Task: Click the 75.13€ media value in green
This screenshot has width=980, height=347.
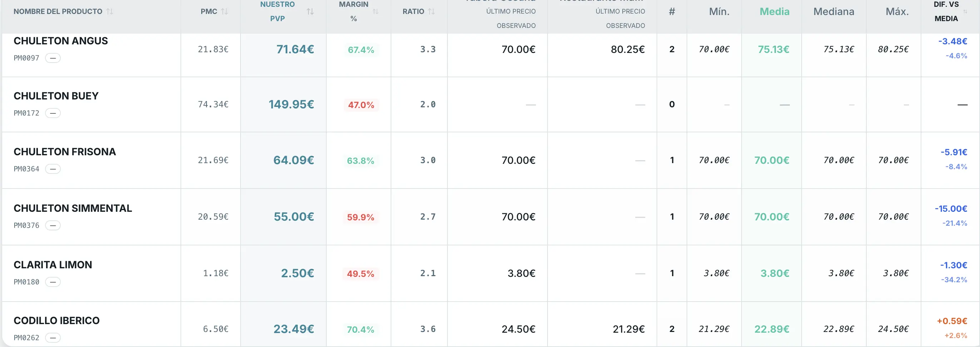Action: coord(773,49)
